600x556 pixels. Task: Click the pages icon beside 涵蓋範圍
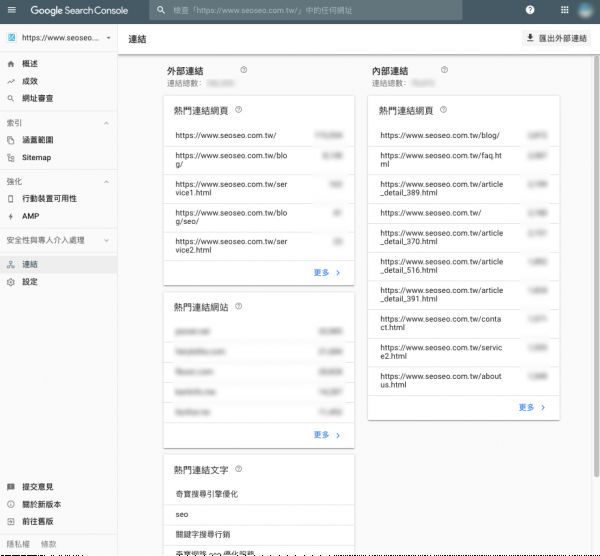click(x=11, y=140)
